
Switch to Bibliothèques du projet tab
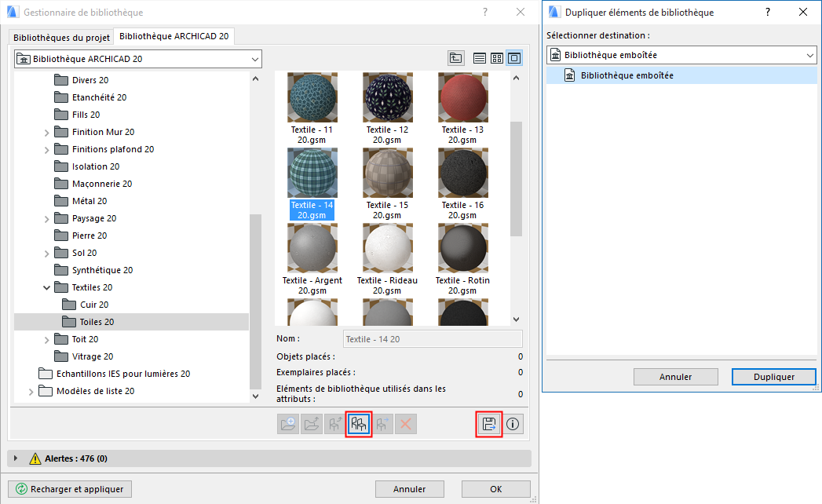point(61,37)
